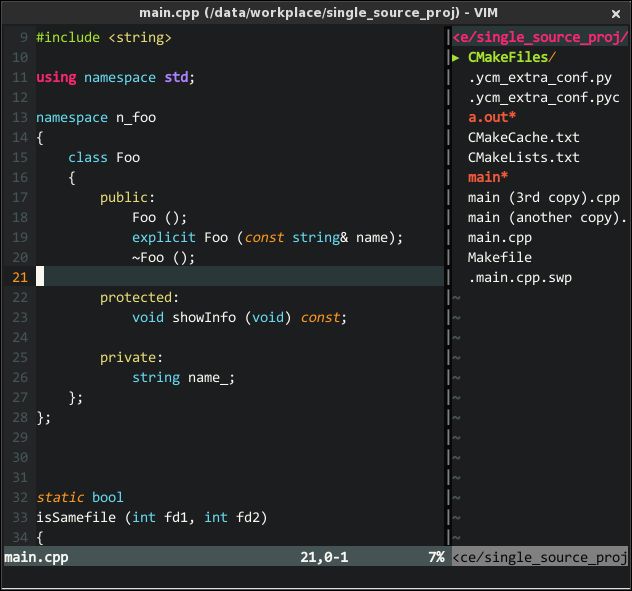Click 'name_;' member on line 26
This screenshot has width=632, height=591.
pos(211,378)
